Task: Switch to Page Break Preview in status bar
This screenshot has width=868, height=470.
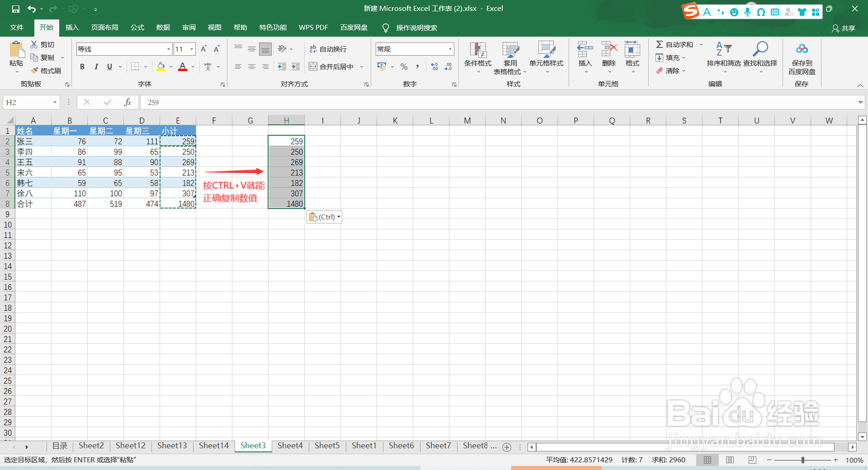Action: [x=752, y=460]
